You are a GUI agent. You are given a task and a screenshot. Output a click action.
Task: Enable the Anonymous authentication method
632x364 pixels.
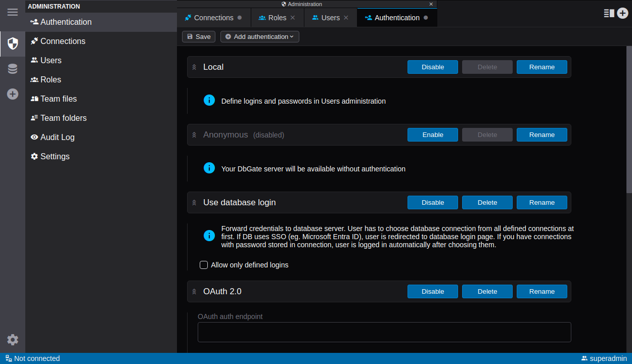point(432,135)
